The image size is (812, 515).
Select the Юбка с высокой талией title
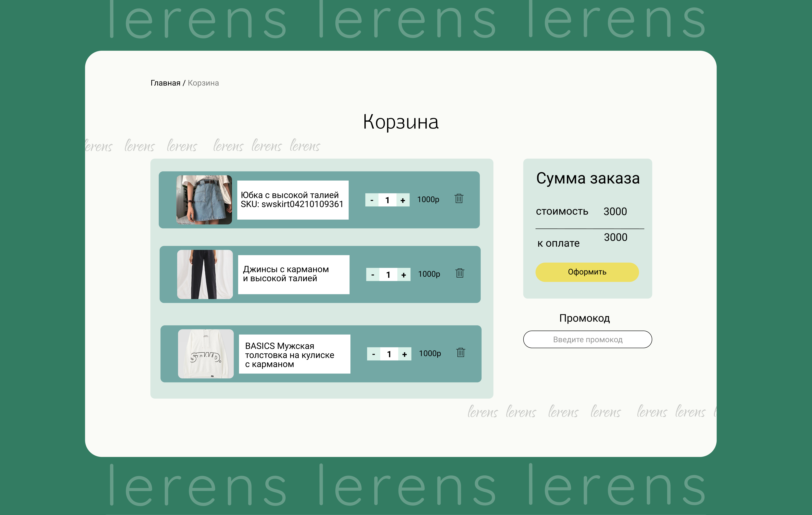290,195
